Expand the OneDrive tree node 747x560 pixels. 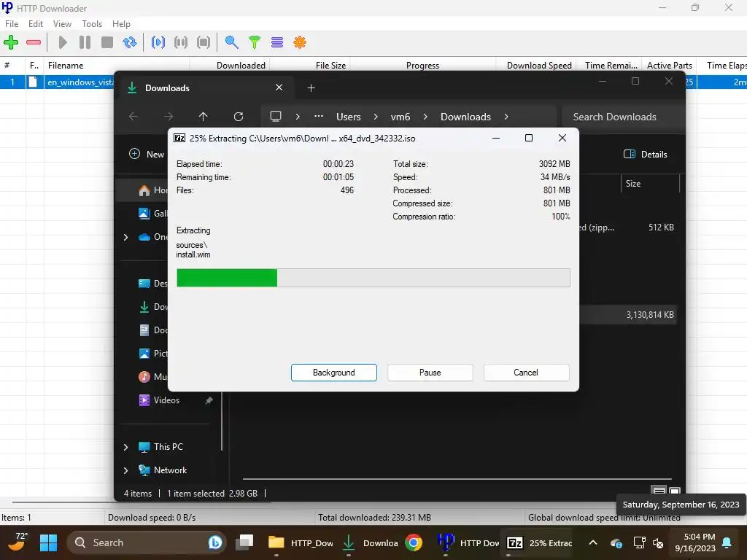pos(125,237)
